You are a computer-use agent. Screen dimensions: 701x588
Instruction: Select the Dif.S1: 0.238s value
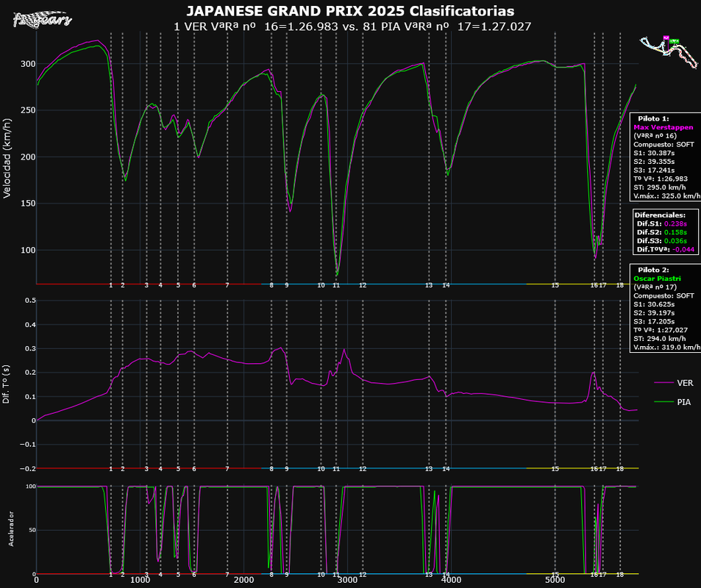pos(662,223)
